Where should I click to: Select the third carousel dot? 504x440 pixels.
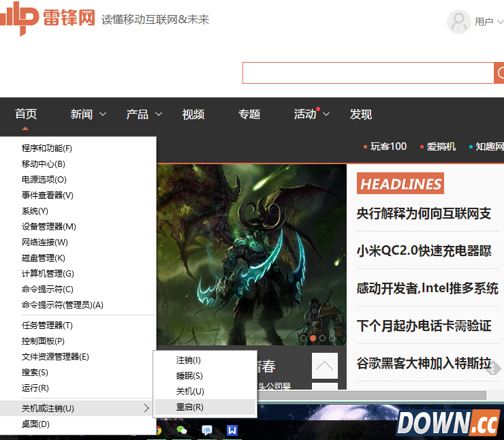point(322,338)
